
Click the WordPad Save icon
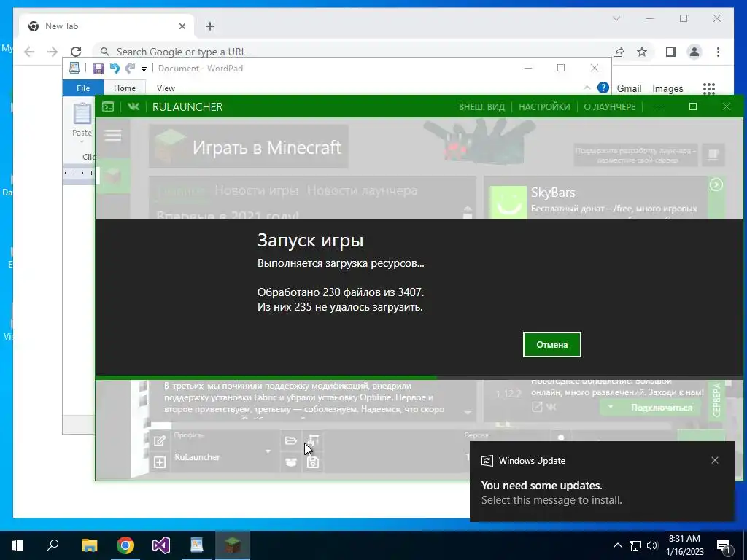coord(98,69)
